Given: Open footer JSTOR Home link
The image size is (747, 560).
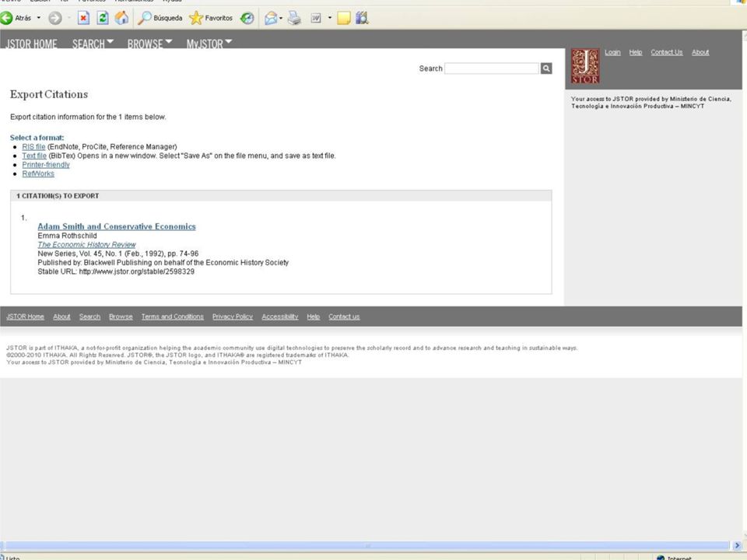Looking at the screenshot, I should pos(25,317).
